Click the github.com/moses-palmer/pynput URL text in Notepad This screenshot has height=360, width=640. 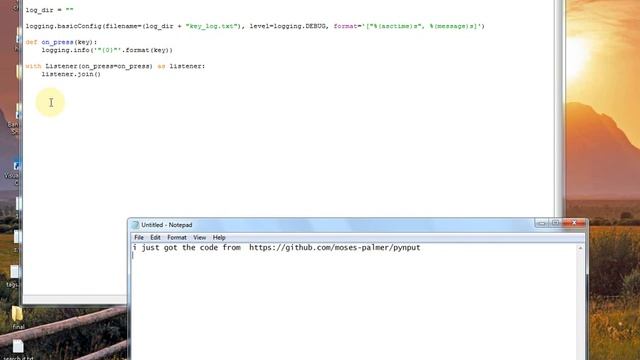point(335,247)
